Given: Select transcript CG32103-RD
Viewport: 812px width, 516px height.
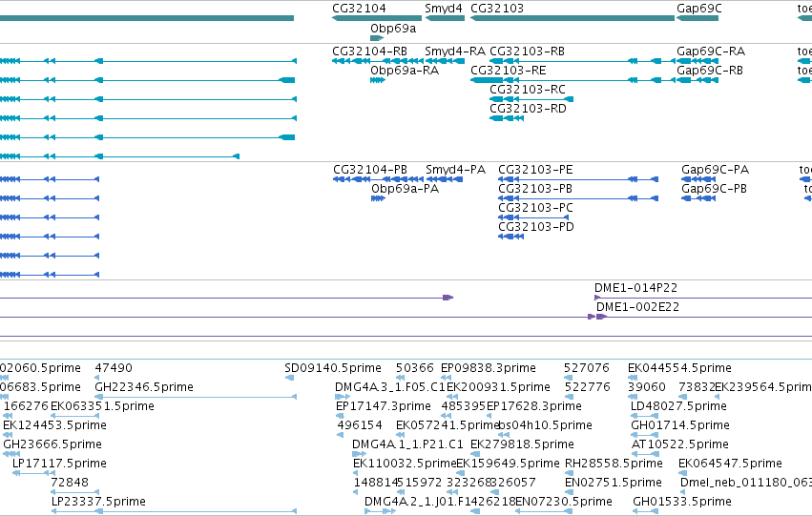Looking at the screenshot, I should click(528, 109).
